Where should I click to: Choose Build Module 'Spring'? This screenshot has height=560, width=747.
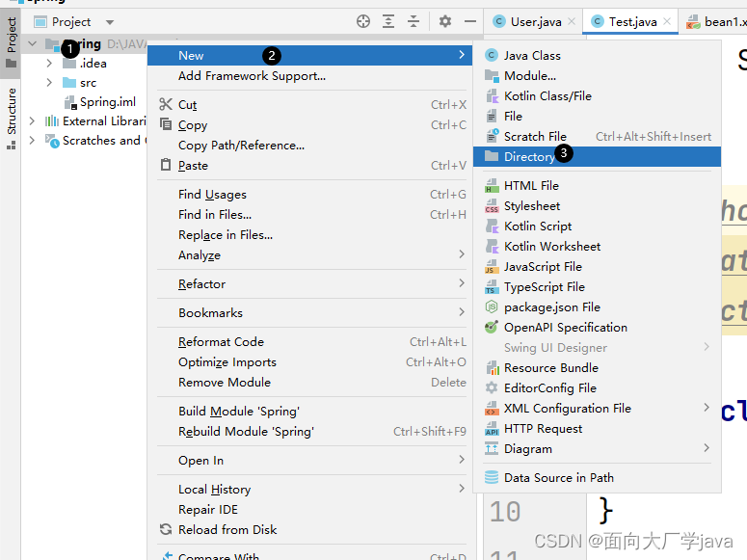[311, 412]
